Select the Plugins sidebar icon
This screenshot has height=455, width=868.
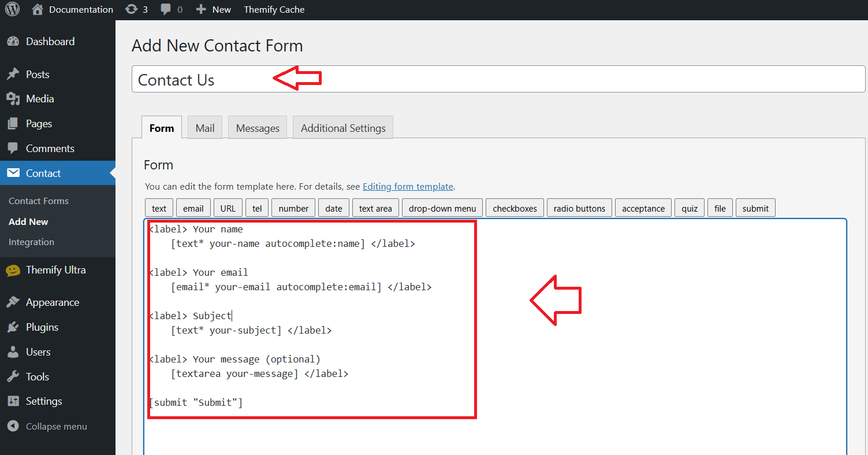[x=14, y=327]
